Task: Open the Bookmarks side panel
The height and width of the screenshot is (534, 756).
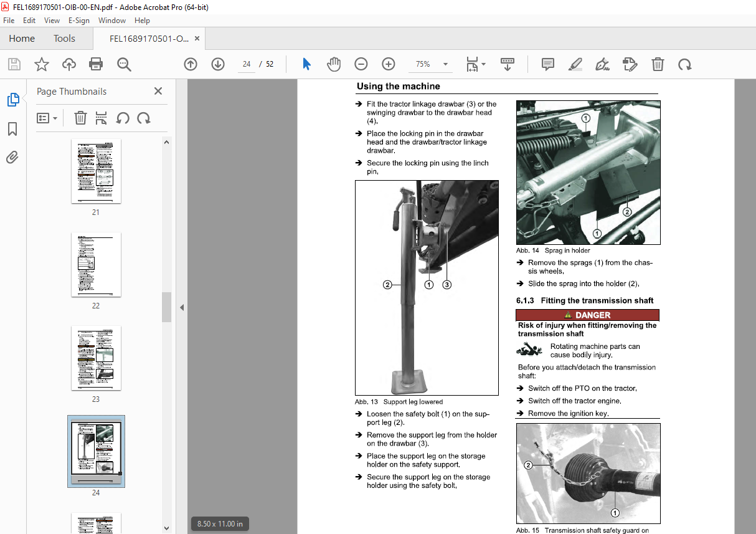Action: coord(12,129)
